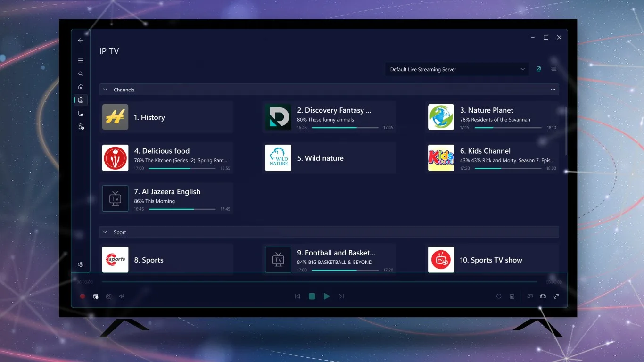This screenshot has height=362, width=644.
Task: Click the Discovery Fantasy channel logo
Action: click(x=278, y=117)
